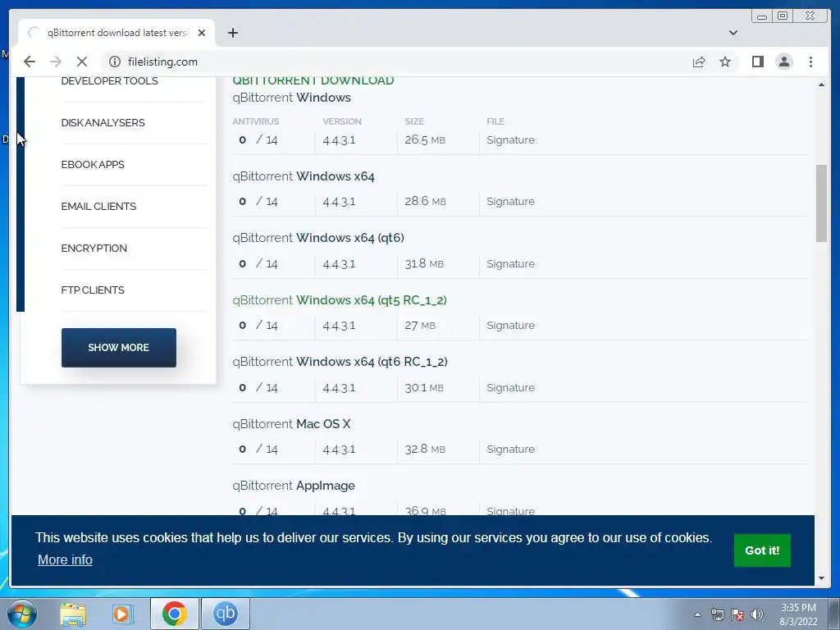Open Chrome three-dot menu

click(x=810, y=62)
